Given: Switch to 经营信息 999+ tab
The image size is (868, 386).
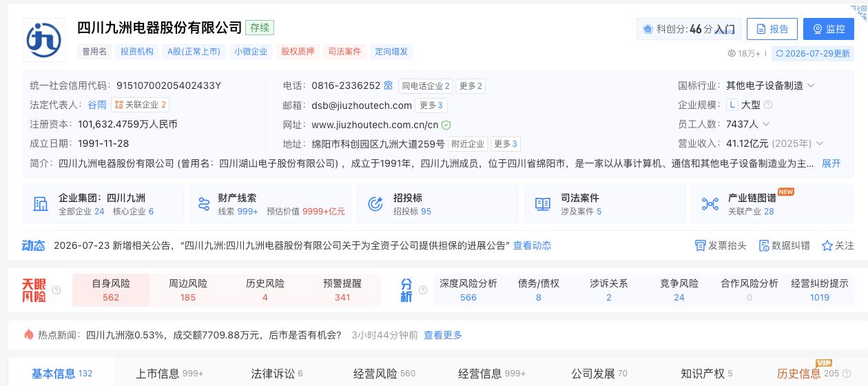Looking at the screenshot, I should click(492, 374).
